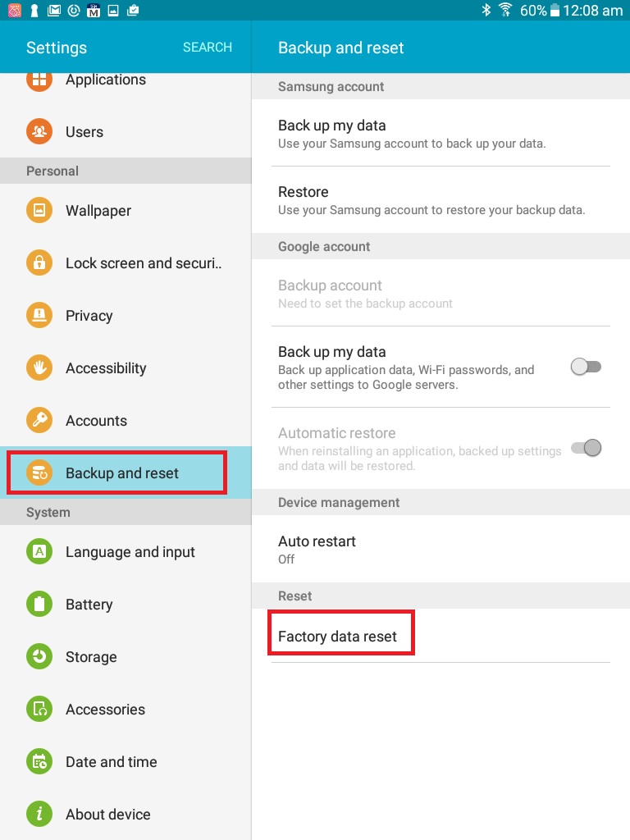Screen dimensions: 630x840
Task: Select the Storage circular icon
Action: [39, 656]
